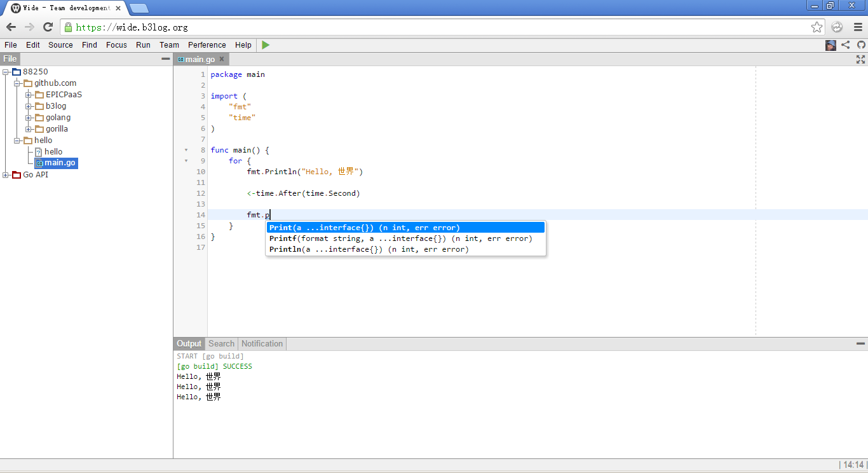Open the Source menu
Image resolution: width=868 pixels, height=473 pixels.
point(60,45)
